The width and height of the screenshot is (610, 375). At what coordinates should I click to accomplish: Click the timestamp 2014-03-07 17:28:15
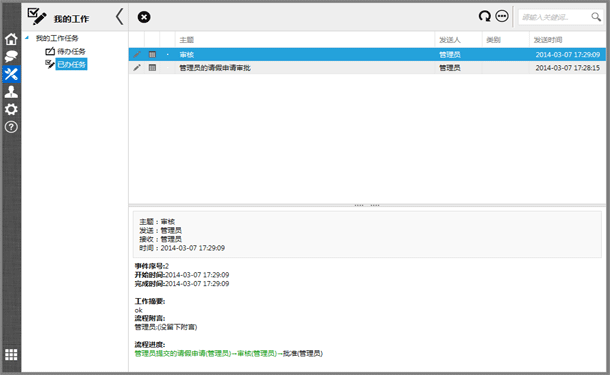coord(568,68)
